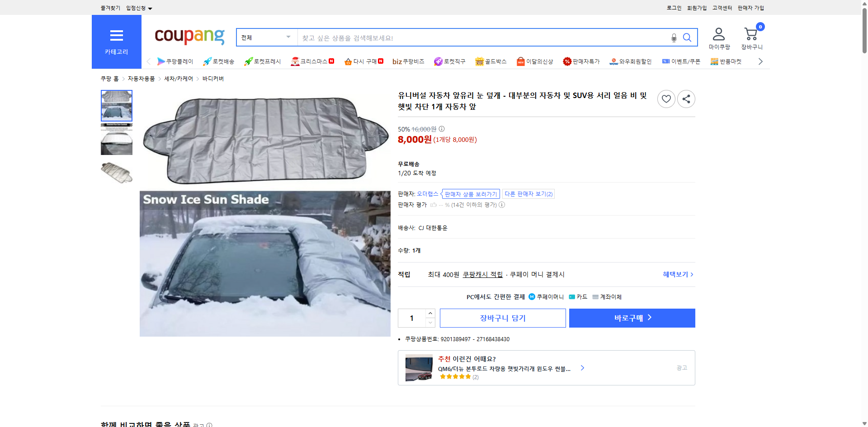Viewport: 868px width, 427px height.
Task: Open the share options icon
Action: point(686,99)
